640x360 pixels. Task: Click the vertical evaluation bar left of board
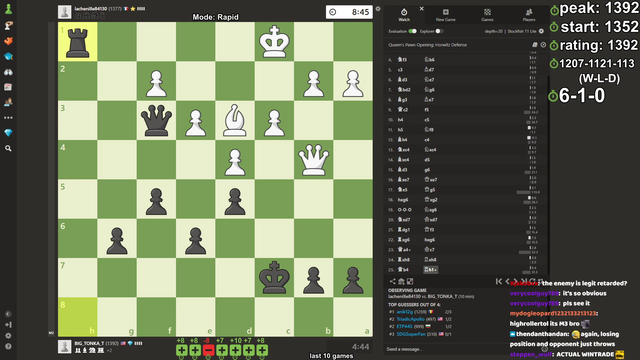pyautogui.click(x=51, y=179)
